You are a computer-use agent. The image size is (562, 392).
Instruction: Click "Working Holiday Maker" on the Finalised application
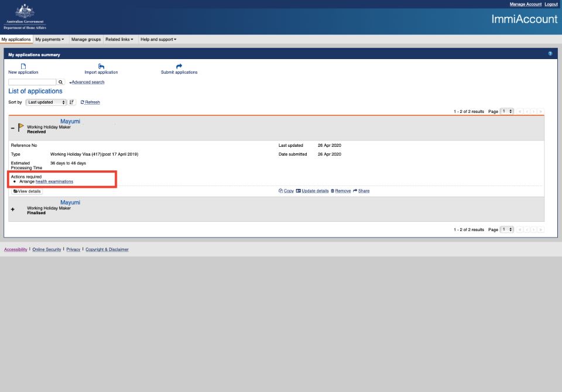49,208
